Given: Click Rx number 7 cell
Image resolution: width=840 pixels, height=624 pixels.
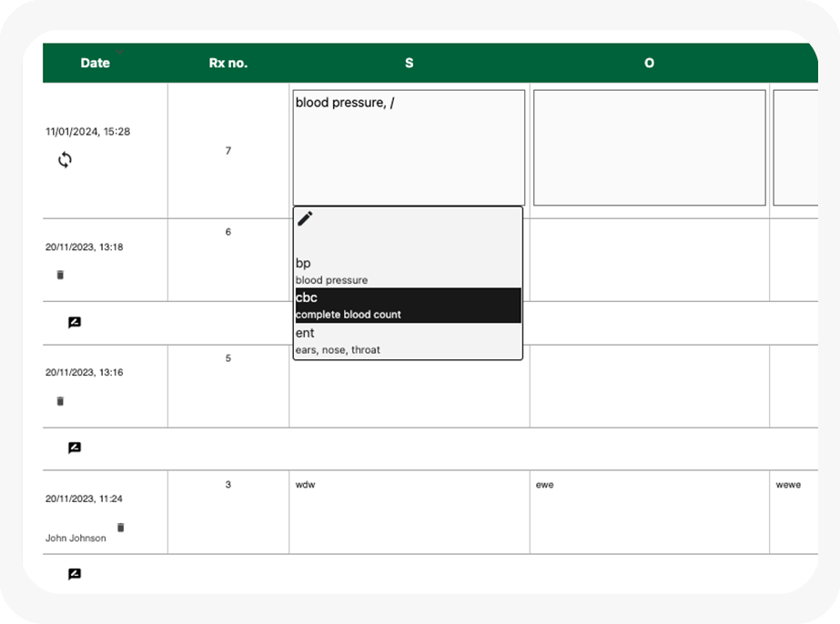Looking at the screenshot, I should tap(228, 150).
